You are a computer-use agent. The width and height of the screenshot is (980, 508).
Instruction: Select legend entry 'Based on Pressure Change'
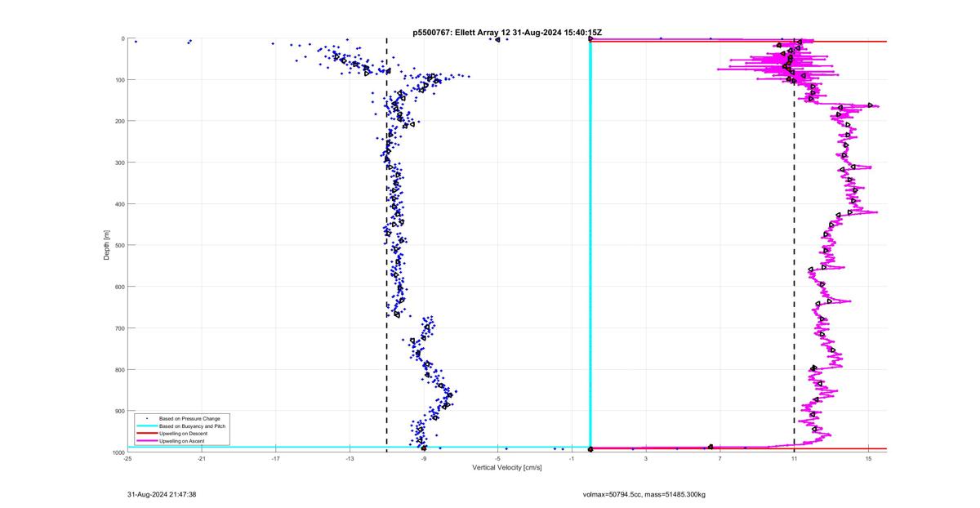[x=188, y=418]
